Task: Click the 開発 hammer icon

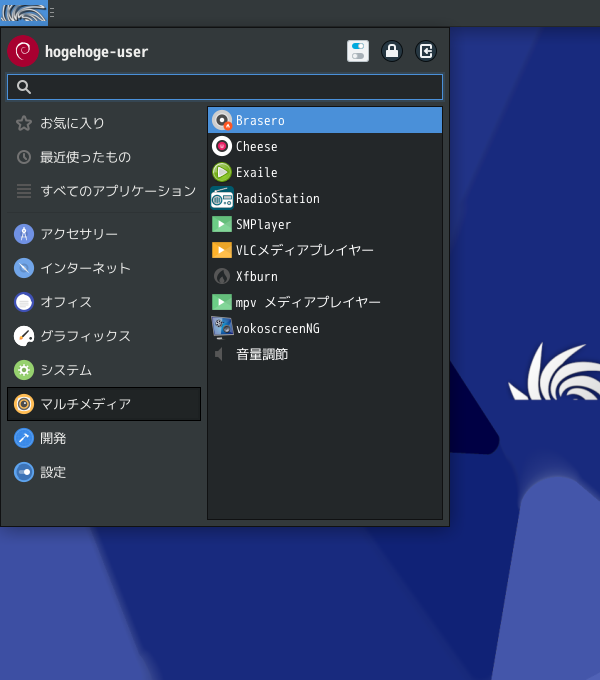Action: (x=24, y=438)
